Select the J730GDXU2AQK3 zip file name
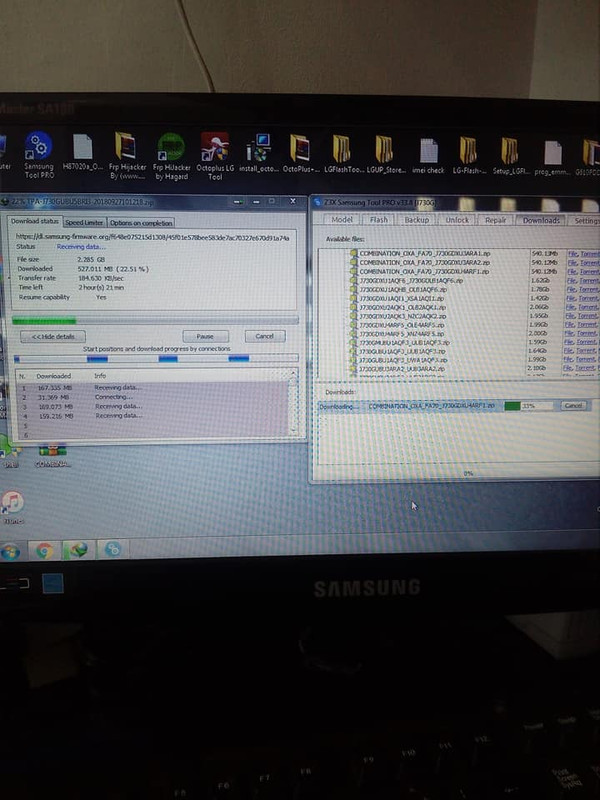600x800 pixels. point(403,316)
